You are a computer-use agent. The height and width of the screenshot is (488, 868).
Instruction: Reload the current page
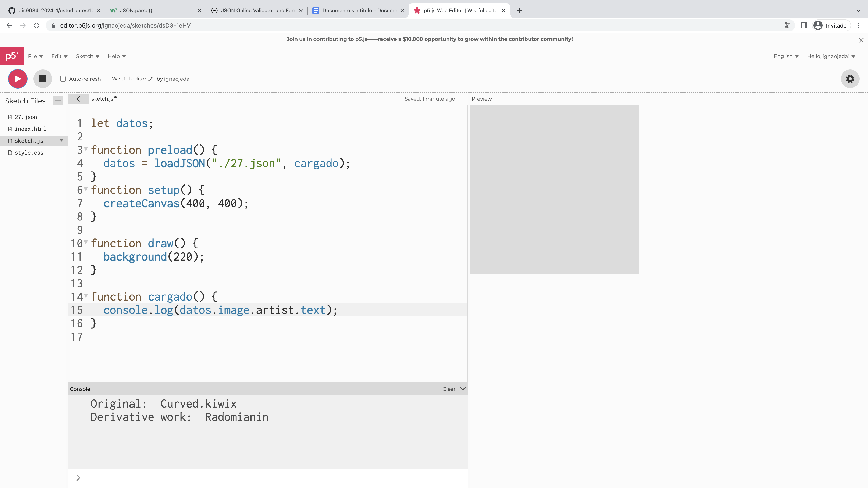pos(37,25)
